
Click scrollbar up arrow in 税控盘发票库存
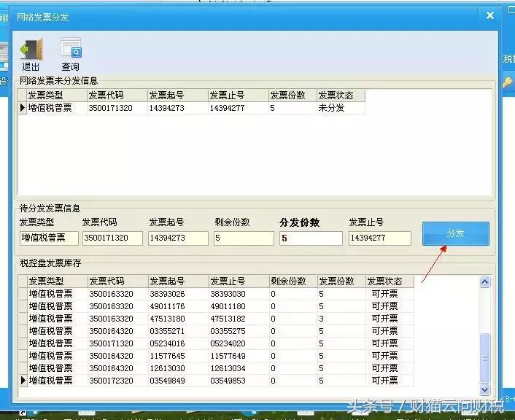tap(485, 281)
